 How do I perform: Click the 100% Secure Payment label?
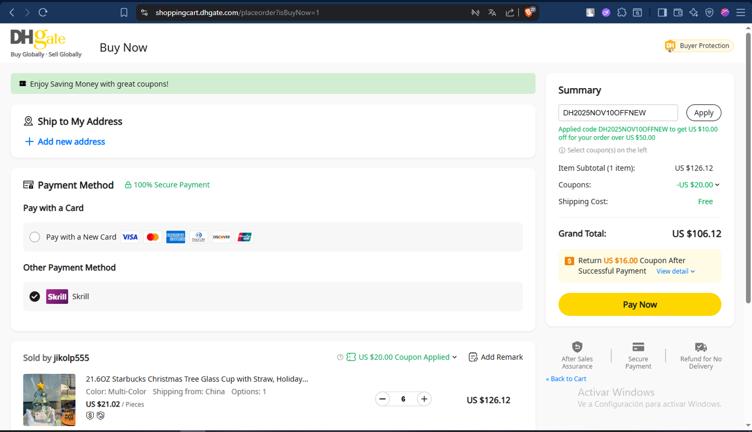pos(167,185)
